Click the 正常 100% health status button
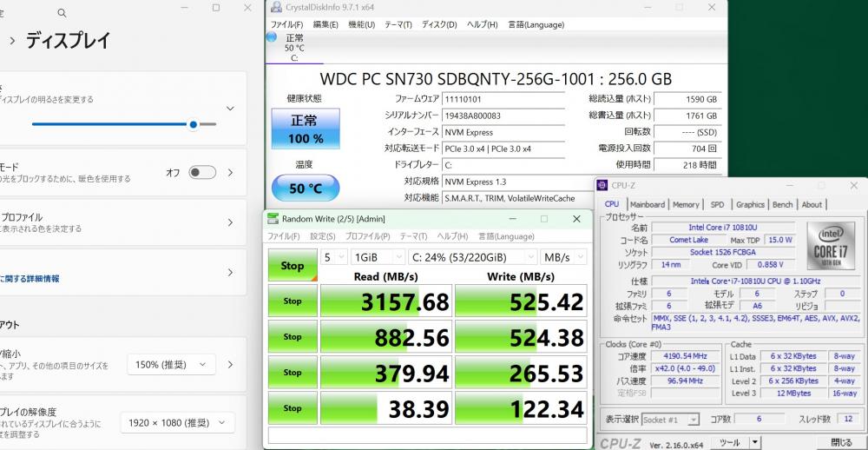Screen dimensions: 868x450 click(x=306, y=129)
